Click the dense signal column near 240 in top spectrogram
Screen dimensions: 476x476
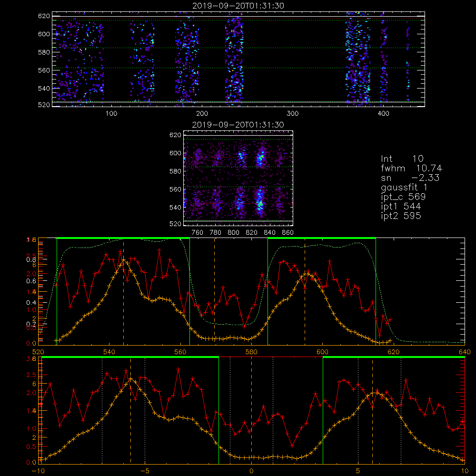pos(234,59)
